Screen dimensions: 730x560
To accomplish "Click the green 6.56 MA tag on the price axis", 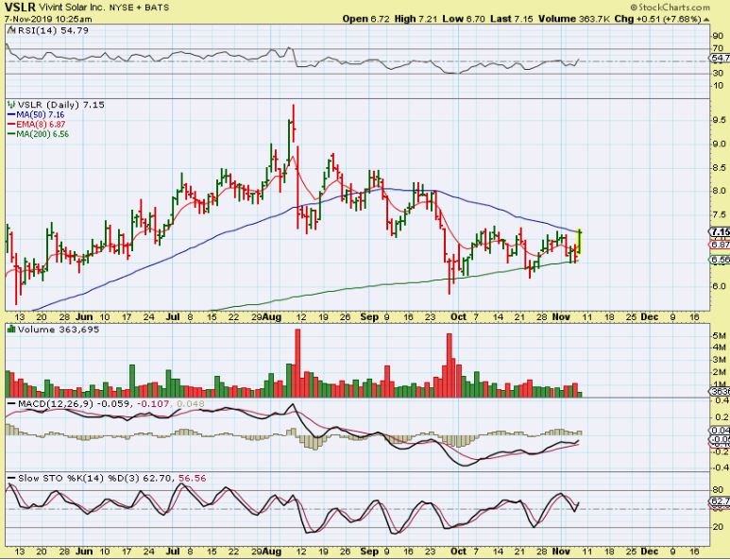I will point(721,260).
